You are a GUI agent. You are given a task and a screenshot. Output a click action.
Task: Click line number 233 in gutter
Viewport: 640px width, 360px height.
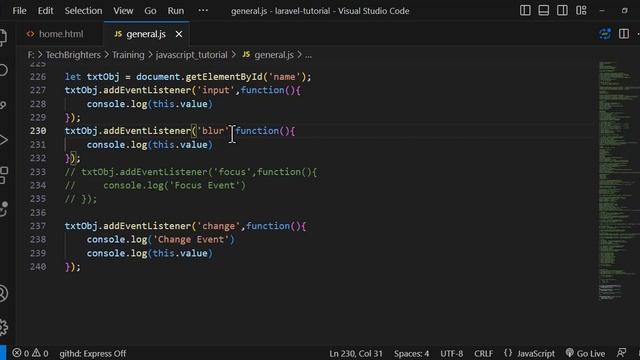coord(38,172)
